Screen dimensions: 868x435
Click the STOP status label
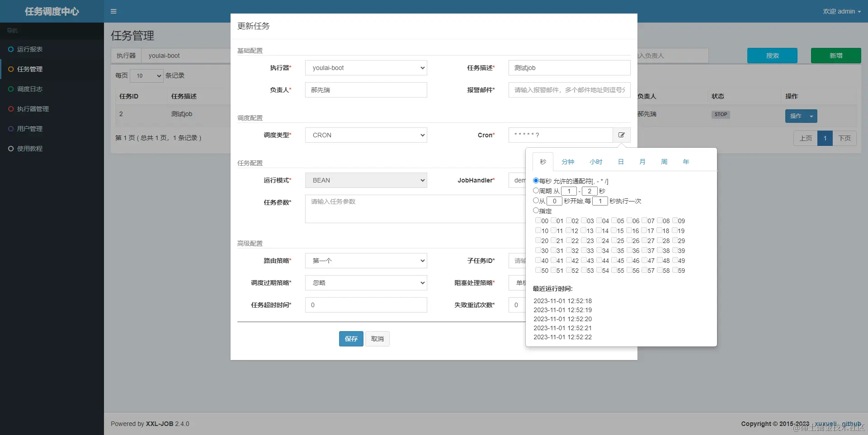(721, 114)
